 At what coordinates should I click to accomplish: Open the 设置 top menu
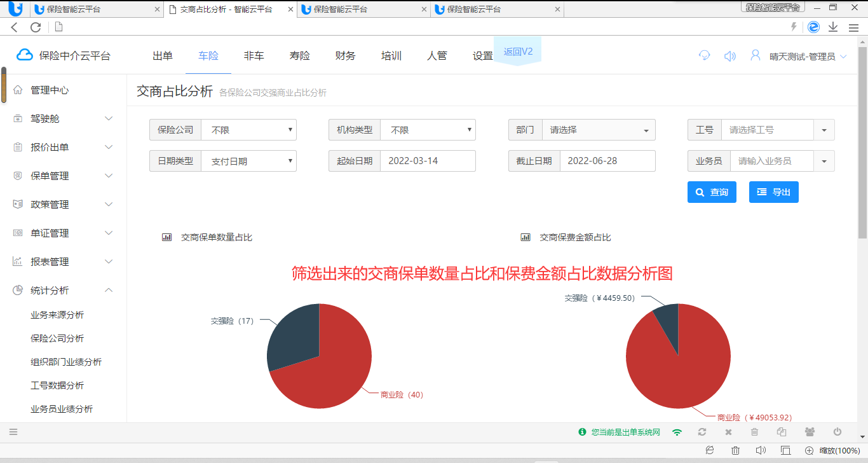point(483,56)
